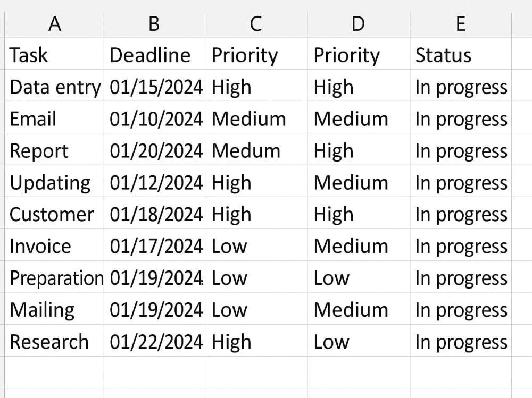Select column C header
The height and width of the screenshot is (398, 532).
point(256,24)
